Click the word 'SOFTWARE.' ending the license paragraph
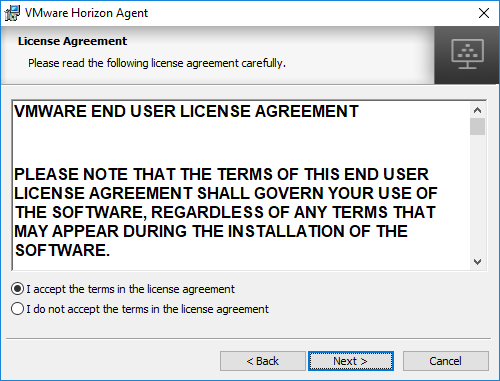 pos(62,250)
